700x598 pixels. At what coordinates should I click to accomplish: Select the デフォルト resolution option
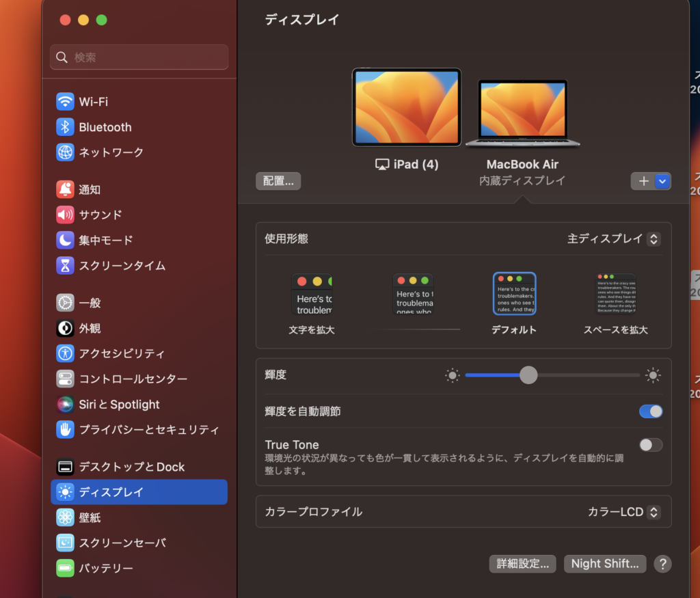point(514,303)
